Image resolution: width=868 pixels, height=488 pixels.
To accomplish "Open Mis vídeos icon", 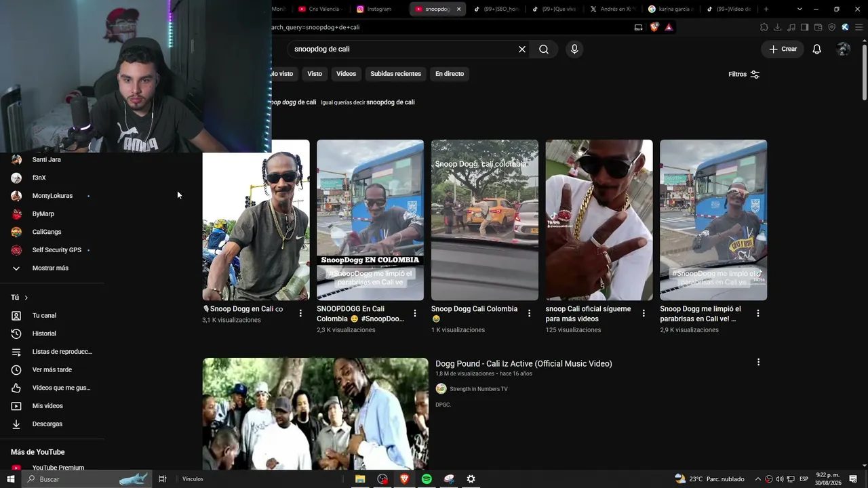I will click(16, 406).
